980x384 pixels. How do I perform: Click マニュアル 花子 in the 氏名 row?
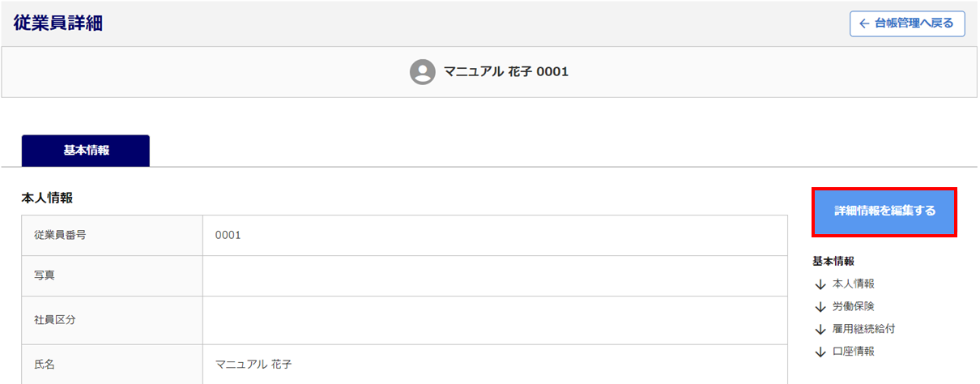pos(254,365)
